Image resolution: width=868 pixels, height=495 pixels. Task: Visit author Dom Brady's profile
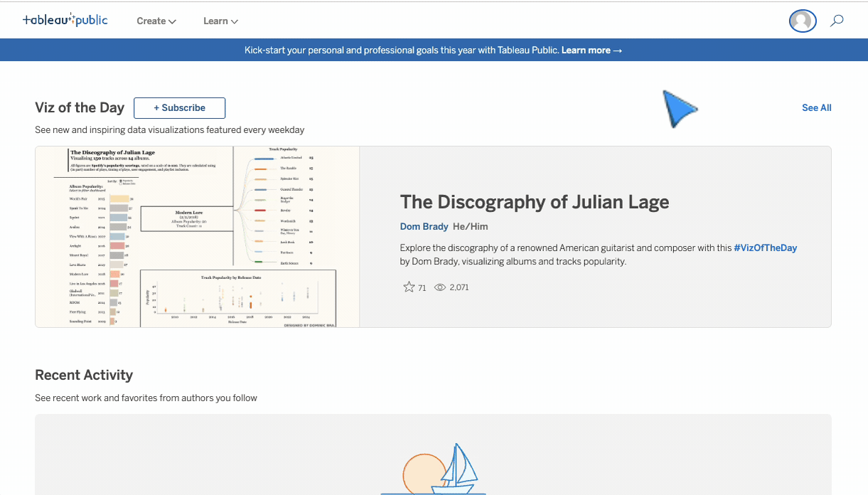424,227
